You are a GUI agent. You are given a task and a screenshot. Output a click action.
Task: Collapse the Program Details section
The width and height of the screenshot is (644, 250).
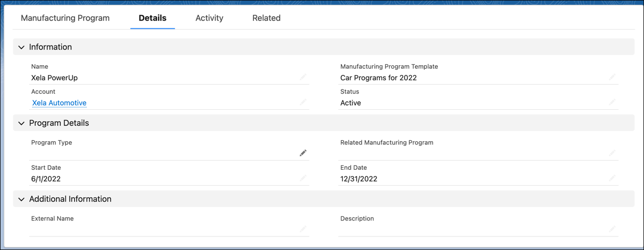point(21,123)
